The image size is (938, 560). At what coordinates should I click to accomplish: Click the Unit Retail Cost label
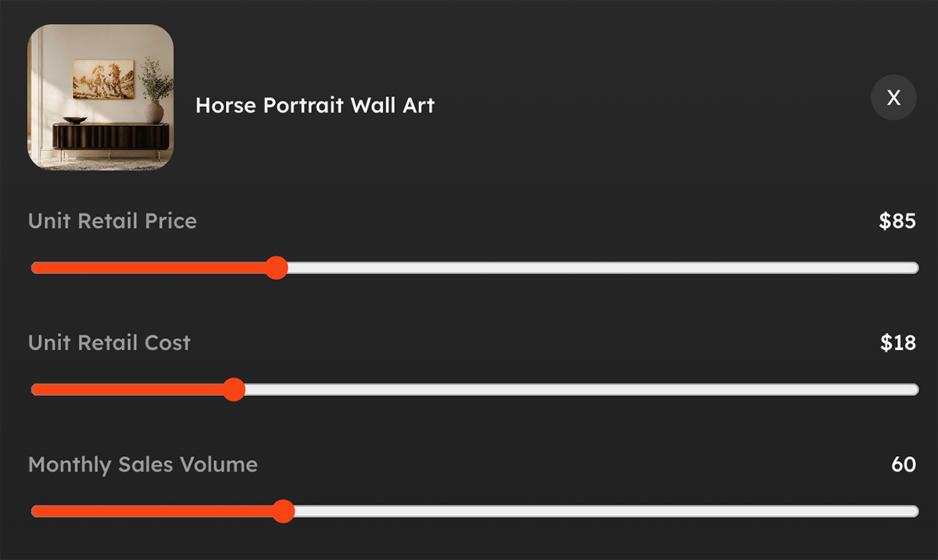click(109, 343)
